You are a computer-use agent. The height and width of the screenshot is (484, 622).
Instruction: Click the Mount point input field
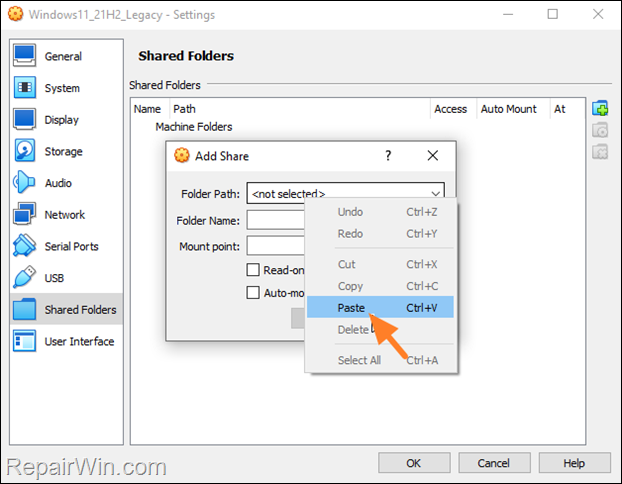click(276, 246)
